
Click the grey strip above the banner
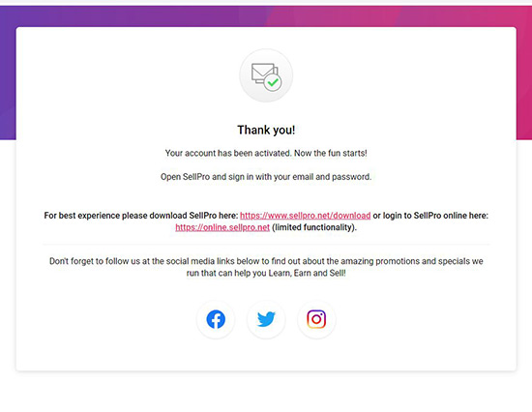click(x=266, y=2)
